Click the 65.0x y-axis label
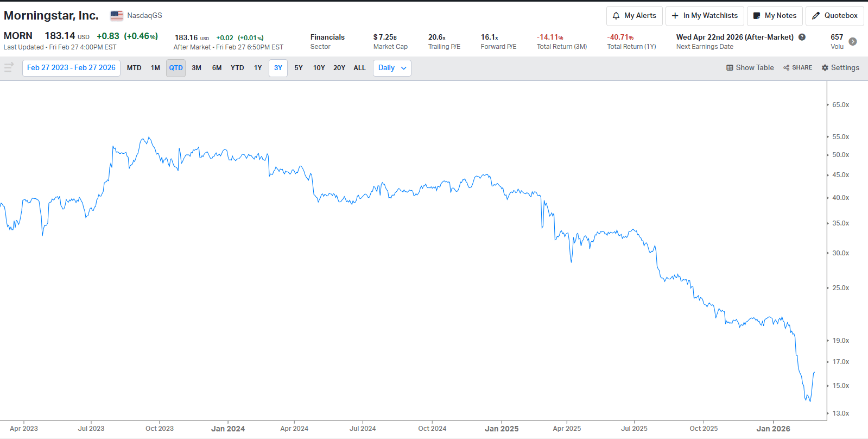This screenshot has height=439, width=868. point(841,105)
